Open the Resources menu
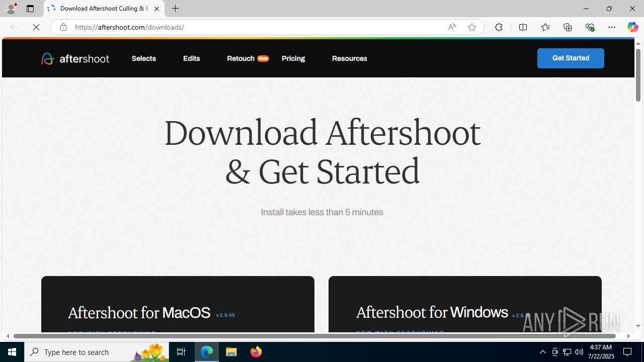This screenshot has width=644, height=362. (x=349, y=58)
